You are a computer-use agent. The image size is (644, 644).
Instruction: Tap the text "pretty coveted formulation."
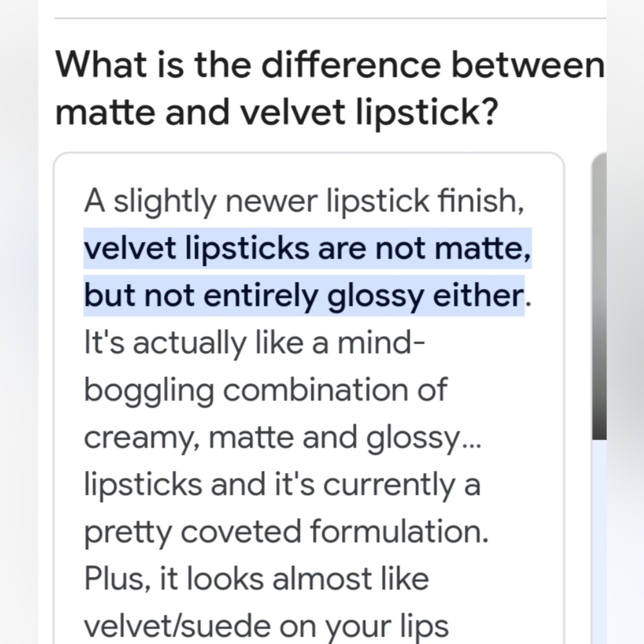tap(286, 532)
